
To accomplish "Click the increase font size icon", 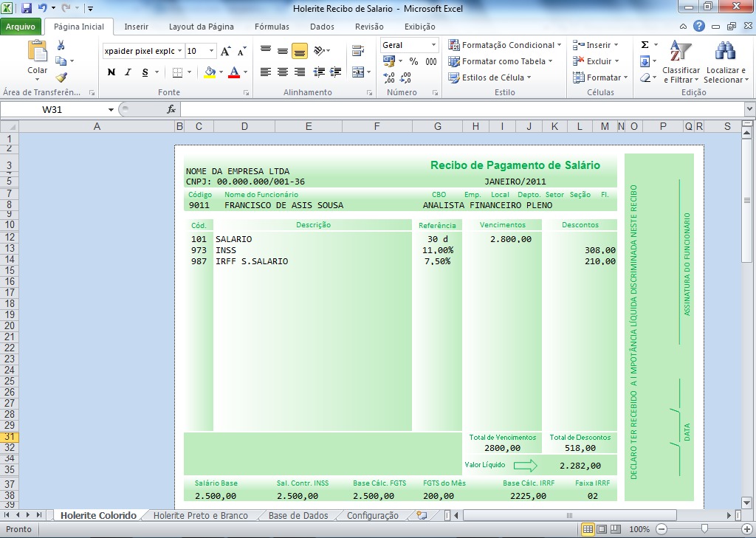I will pos(226,52).
